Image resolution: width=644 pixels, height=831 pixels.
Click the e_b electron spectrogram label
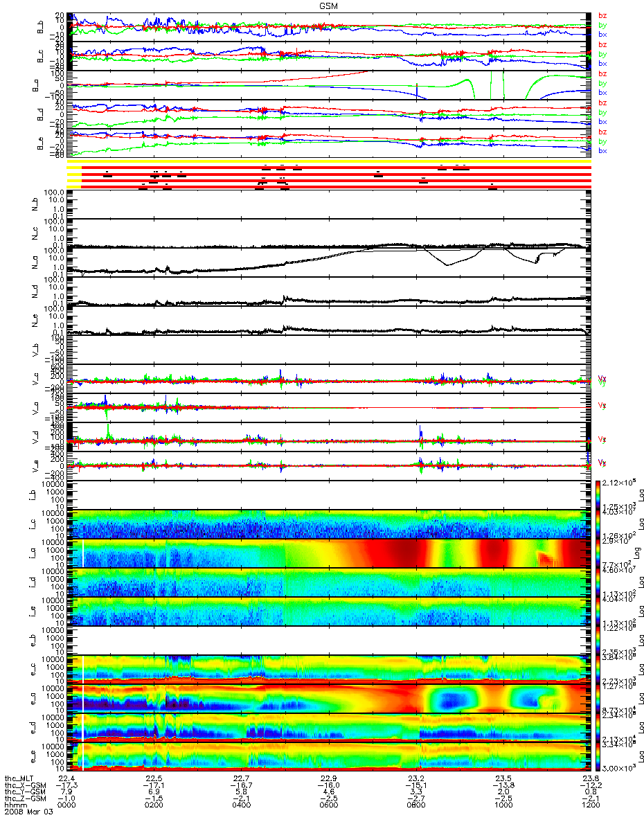32,640
